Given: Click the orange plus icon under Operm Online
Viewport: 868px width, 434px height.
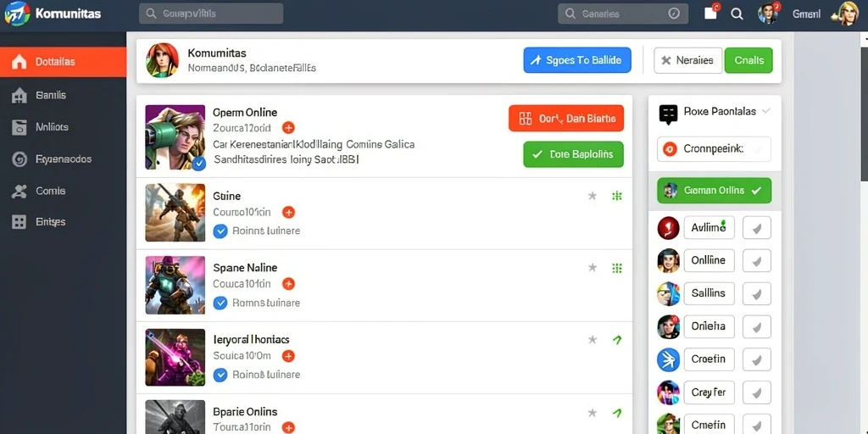Looking at the screenshot, I should point(288,128).
